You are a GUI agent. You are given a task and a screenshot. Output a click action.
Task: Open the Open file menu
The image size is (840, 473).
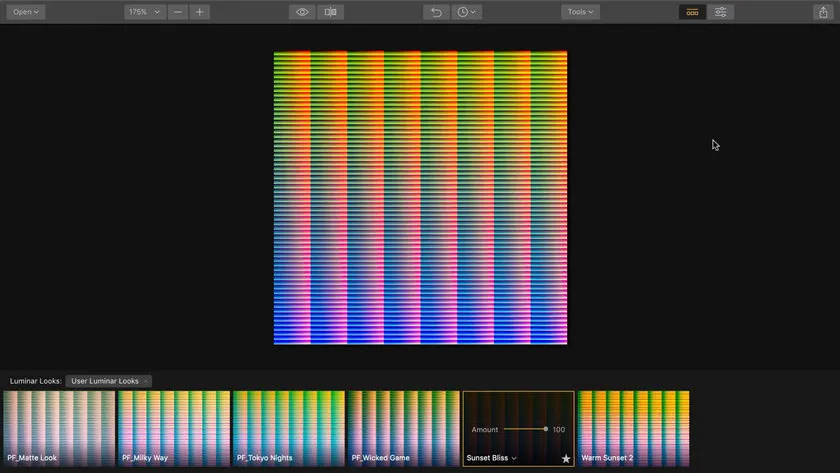(x=26, y=12)
